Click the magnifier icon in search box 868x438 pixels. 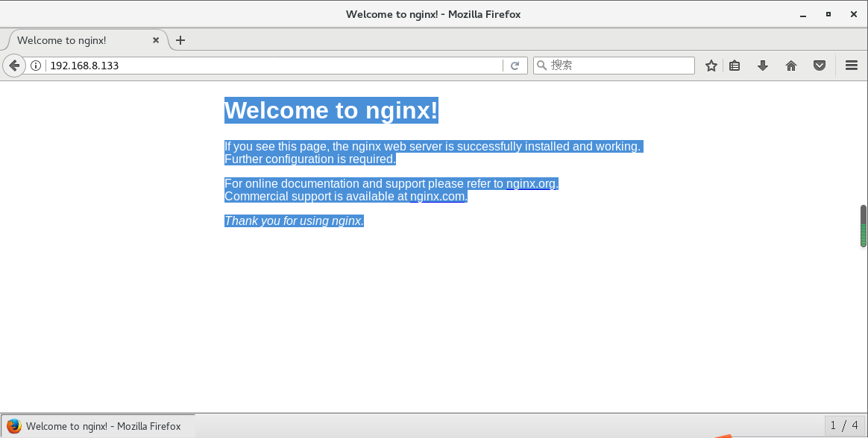pyautogui.click(x=542, y=66)
